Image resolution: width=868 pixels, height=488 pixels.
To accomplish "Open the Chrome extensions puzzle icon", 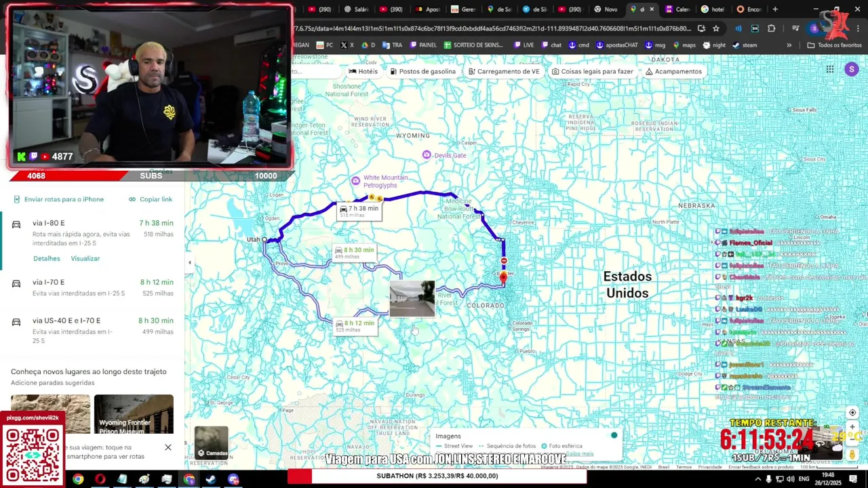I will (772, 28).
